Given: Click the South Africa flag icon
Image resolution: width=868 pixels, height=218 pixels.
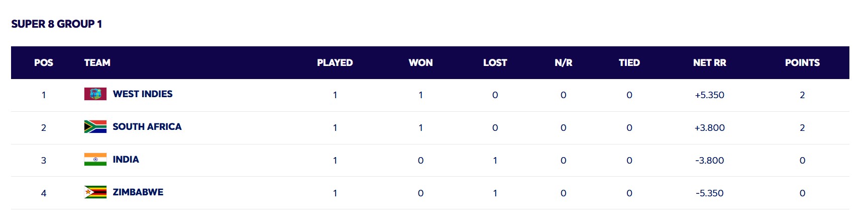Looking at the screenshot, I should [95, 127].
